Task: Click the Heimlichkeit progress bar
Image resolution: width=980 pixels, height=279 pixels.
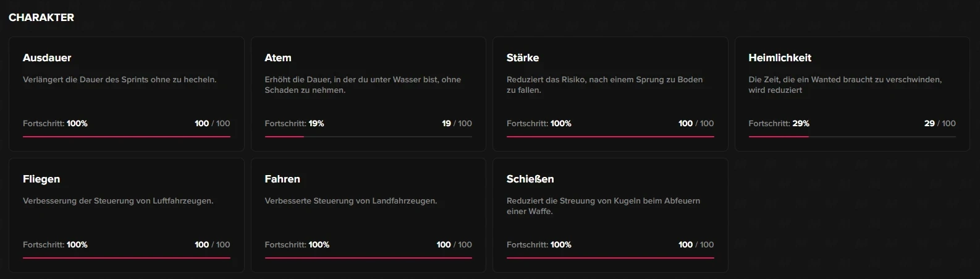Action: tap(852, 137)
